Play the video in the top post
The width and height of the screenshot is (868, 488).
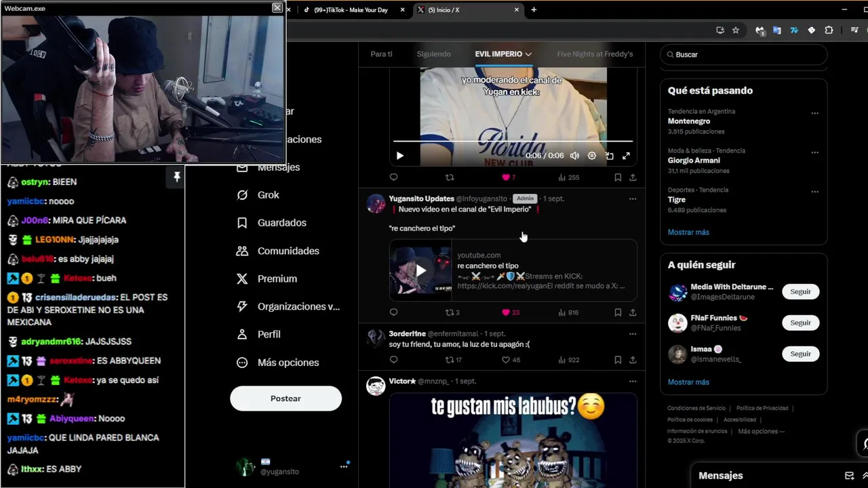[400, 156]
